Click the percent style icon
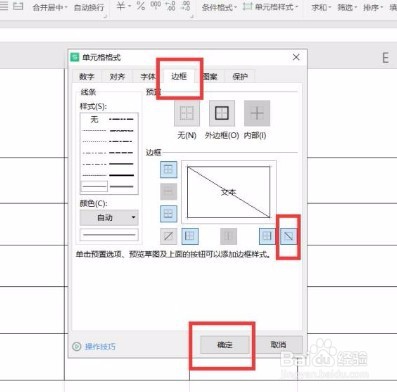The height and width of the screenshot is (392, 397). pos(141,6)
